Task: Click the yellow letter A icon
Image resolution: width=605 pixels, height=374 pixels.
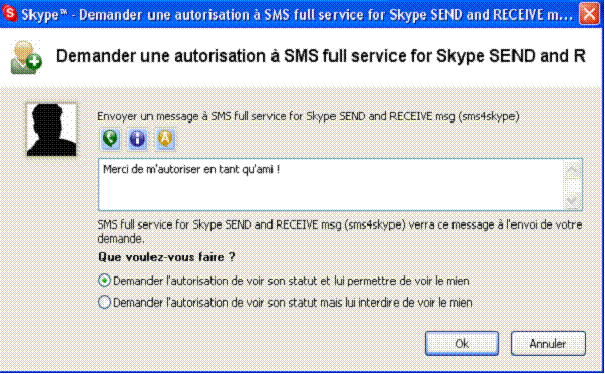Action: pyautogui.click(x=165, y=139)
